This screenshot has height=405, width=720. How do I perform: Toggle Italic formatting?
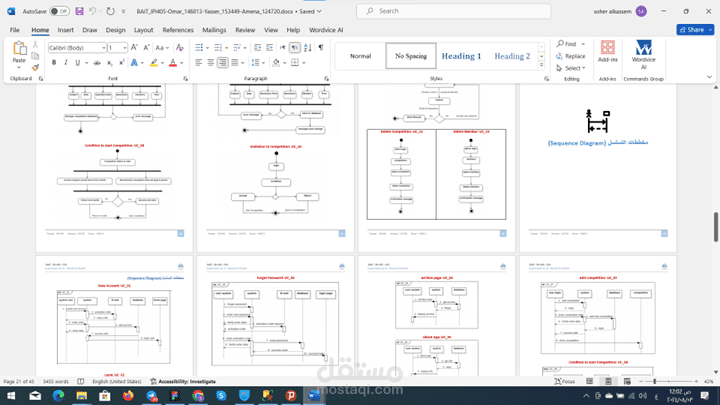(66, 62)
